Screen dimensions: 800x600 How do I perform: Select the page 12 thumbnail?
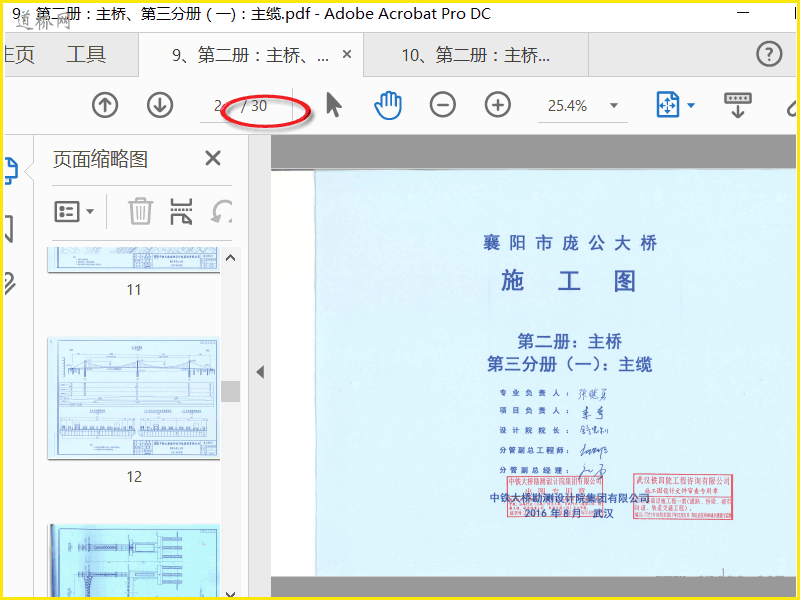134,398
